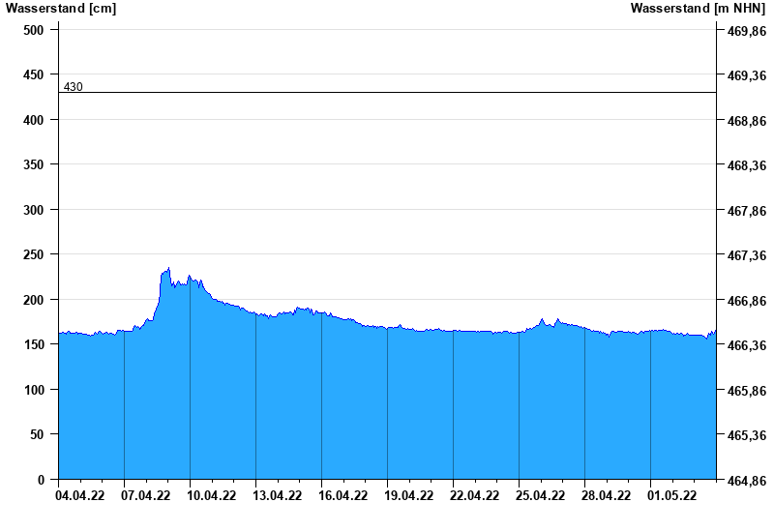774x532 pixels.
Task: Pick the 22.04.22 date on the x-axis
Action: click(x=475, y=496)
